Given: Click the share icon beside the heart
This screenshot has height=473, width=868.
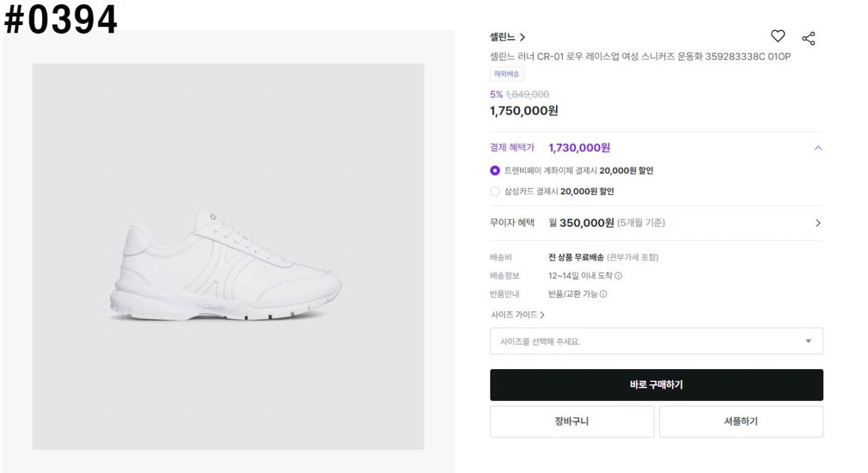Looking at the screenshot, I should tap(808, 38).
